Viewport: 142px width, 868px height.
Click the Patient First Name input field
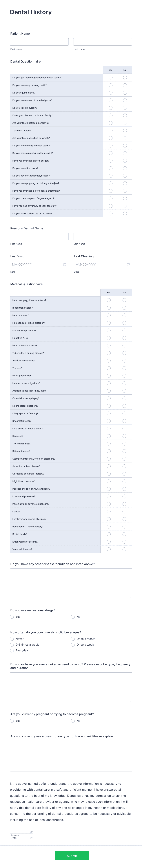tap(39, 41)
